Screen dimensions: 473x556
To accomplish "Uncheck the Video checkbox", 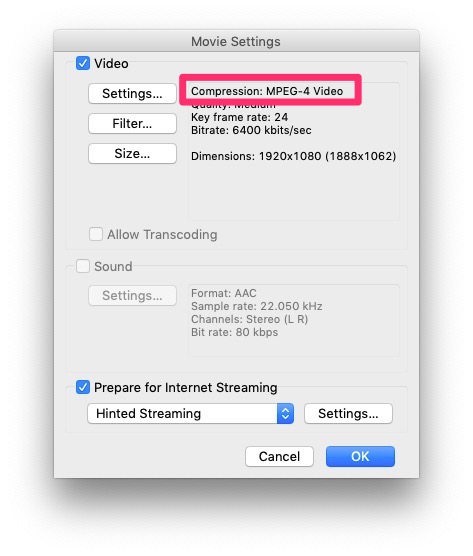I will [83, 63].
